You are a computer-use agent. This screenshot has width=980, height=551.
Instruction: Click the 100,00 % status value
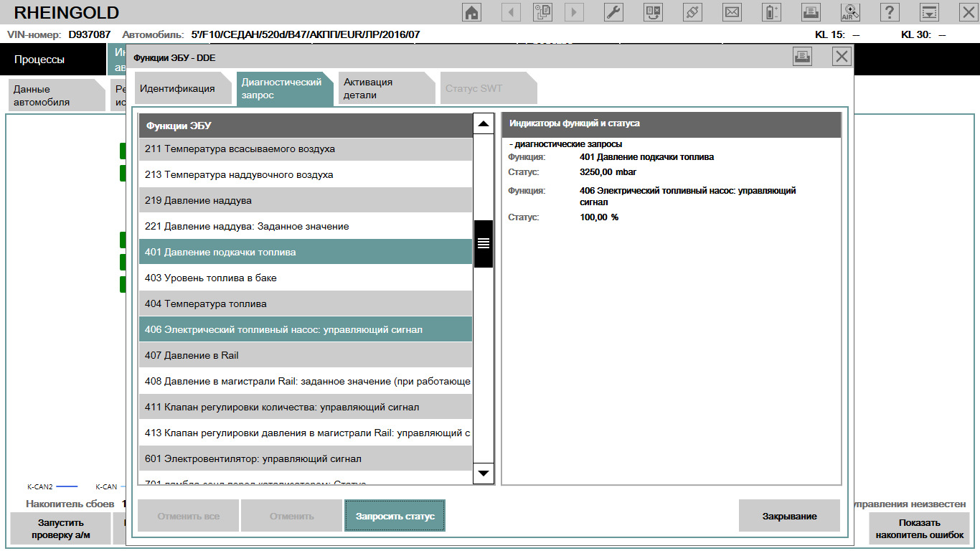pos(599,217)
